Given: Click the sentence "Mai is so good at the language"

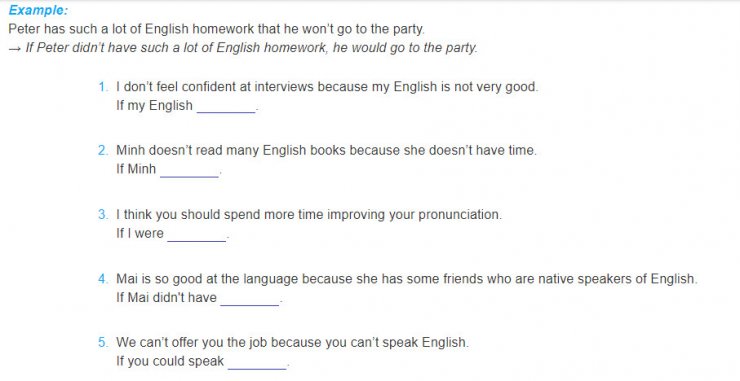Looking at the screenshot, I should point(407,279).
